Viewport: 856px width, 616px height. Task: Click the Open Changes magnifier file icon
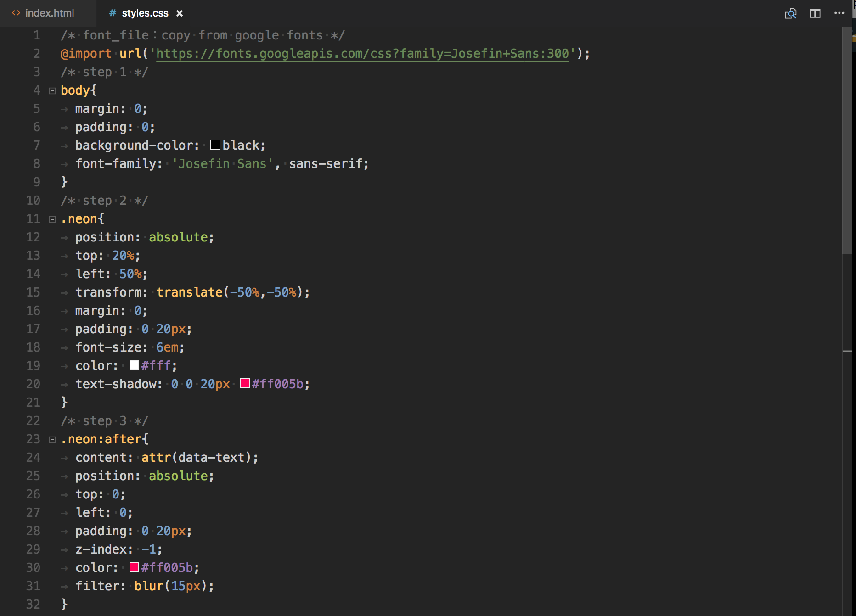tap(790, 14)
